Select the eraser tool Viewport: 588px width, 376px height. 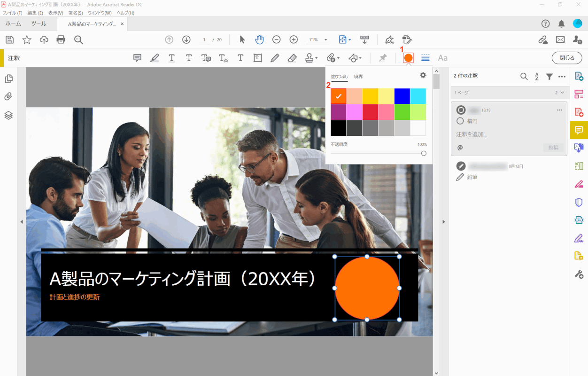click(292, 58)
